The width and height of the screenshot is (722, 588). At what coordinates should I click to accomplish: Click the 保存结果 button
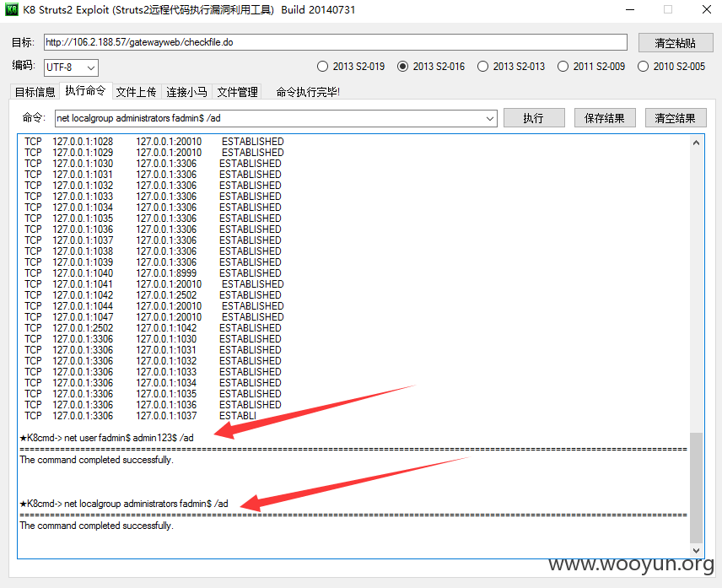point(605,118)
